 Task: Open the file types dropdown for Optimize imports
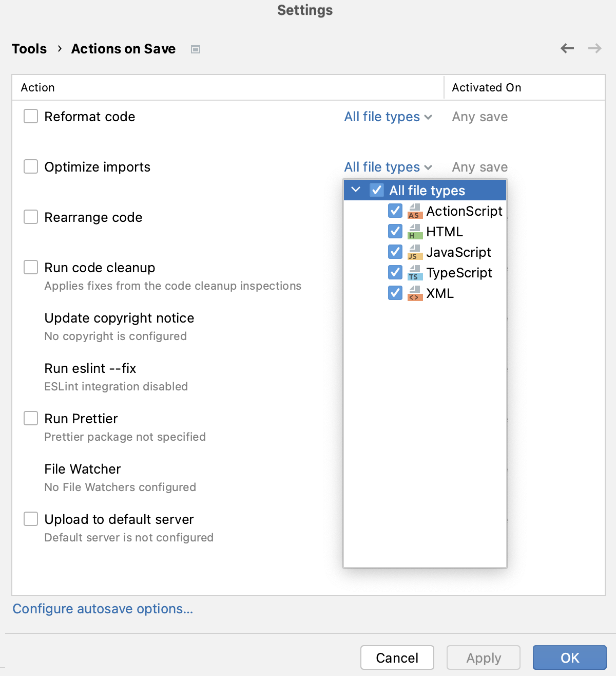tap(388, 167)
